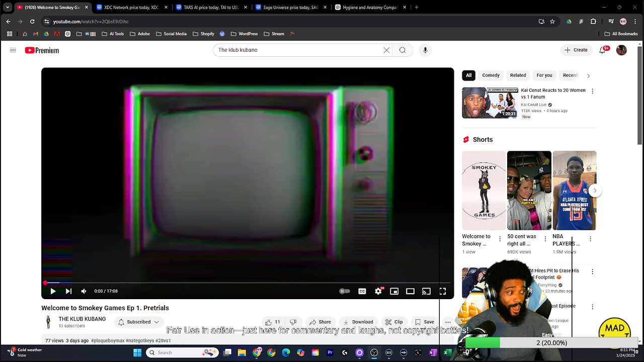Open AI Tools bookmark folder
Image resolution: width=644 pixels, height=362 pixels.
113,34
